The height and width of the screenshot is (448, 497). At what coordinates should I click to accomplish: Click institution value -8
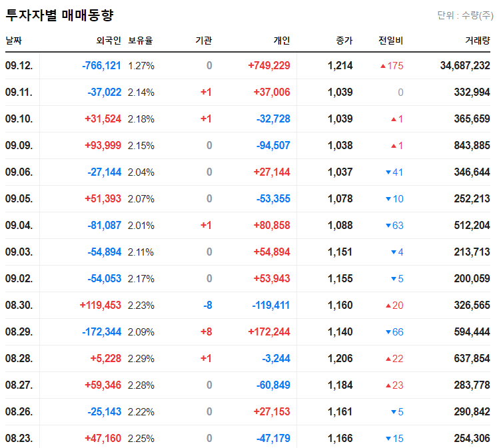pyautogui.click(x=208, y=305)
